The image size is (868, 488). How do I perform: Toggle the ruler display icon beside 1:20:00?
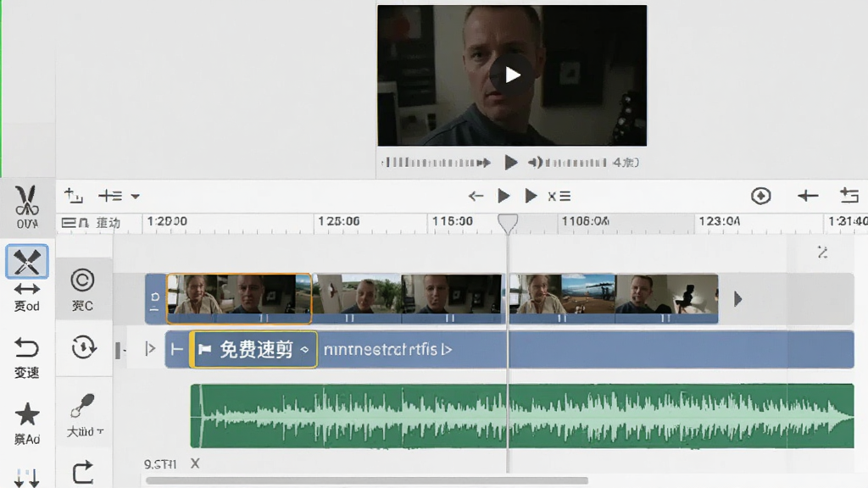75,223
